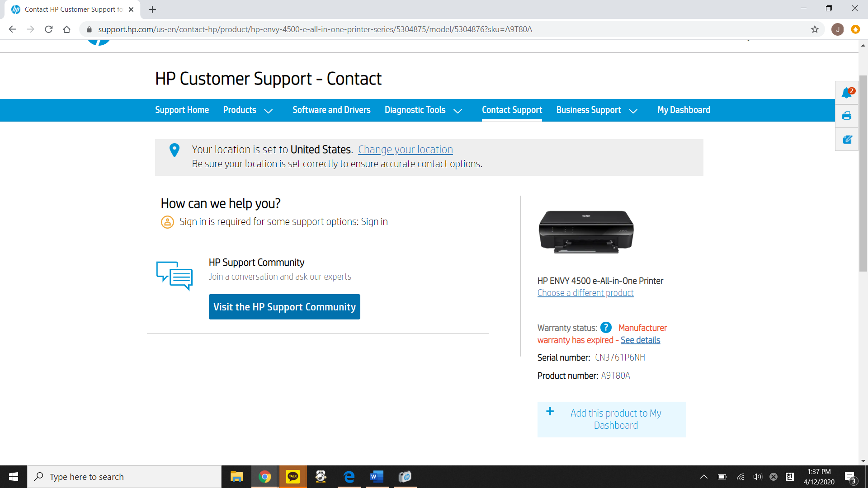Click the feedback pencil icon in sidebar
Viewport: 868px width, 488px height.
point(847,140)
